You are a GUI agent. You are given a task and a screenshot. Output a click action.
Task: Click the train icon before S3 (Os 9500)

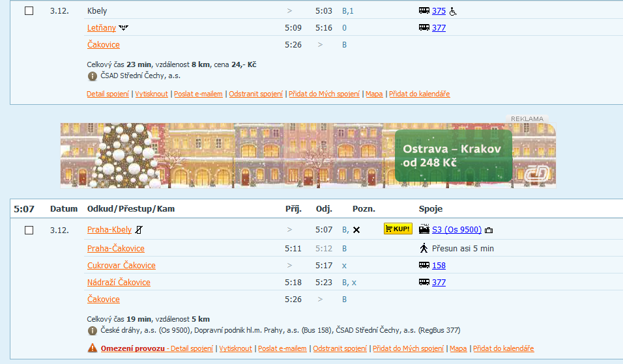(x=424, y=229)
